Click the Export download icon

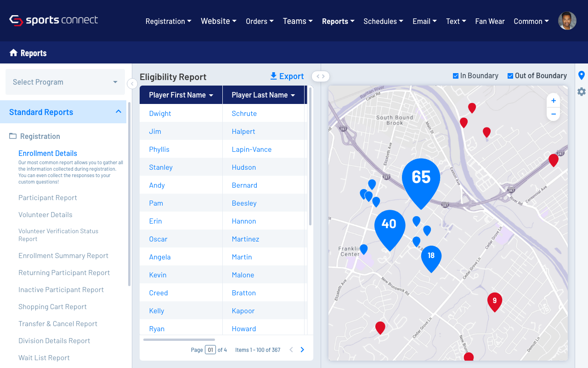coord(273,76)
